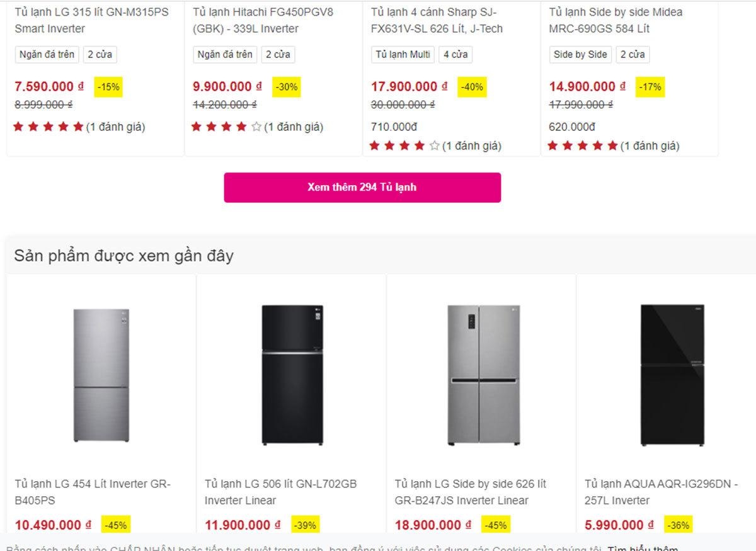Click the LG 454 Lít refrigerator image
The height and width of the screenshot is (551, 756).
pyautogui.click(x=101, y=375)
